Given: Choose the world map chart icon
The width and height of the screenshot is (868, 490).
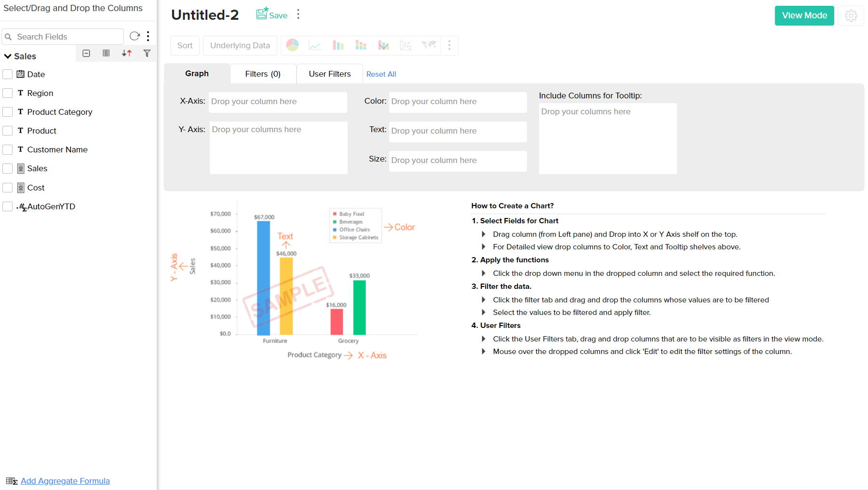Looking at the screenshot, I should coord(429,45).
